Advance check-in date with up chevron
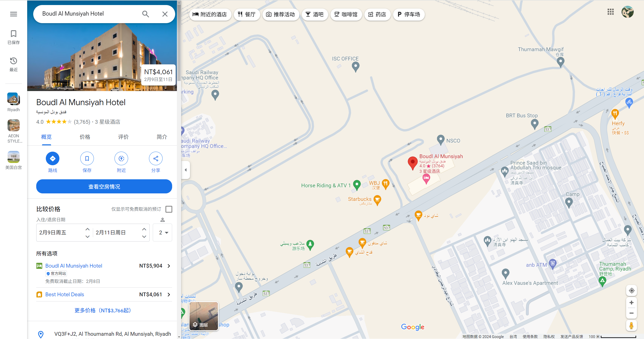Screen dimensions: 644x339 coord(87,229)
